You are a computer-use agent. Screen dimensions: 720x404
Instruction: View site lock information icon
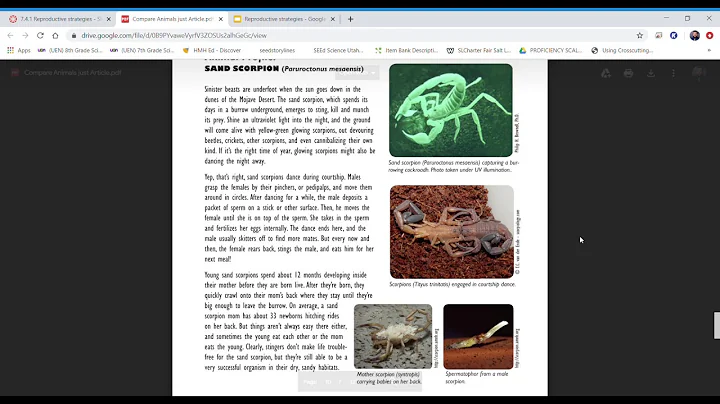click(x=74, y=35)
